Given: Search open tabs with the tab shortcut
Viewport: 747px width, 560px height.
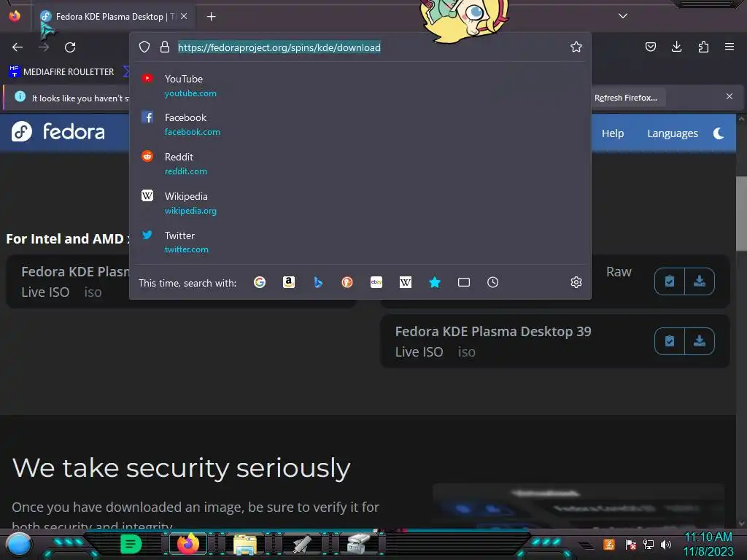Looking at the screenshot, I should coord(464,282).
